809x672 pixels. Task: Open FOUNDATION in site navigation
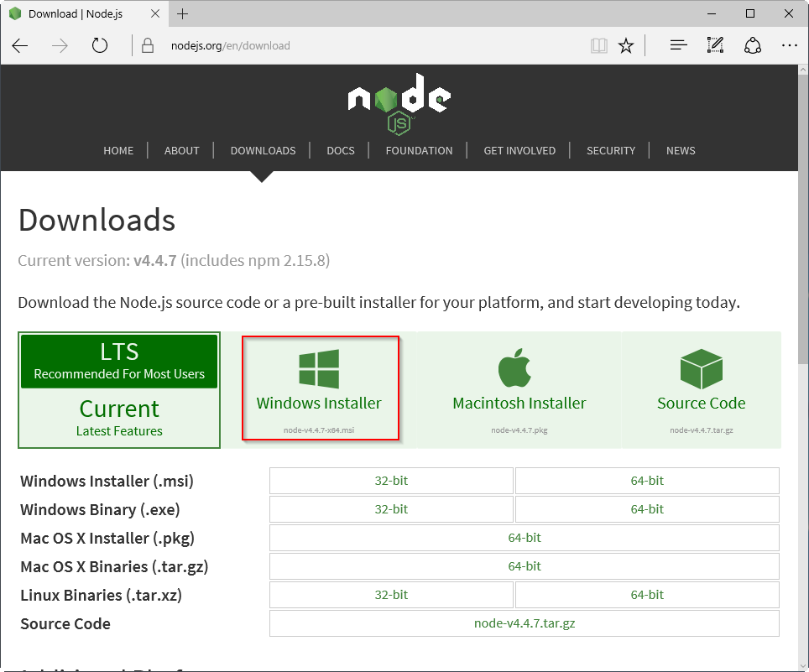click(419, 151)
